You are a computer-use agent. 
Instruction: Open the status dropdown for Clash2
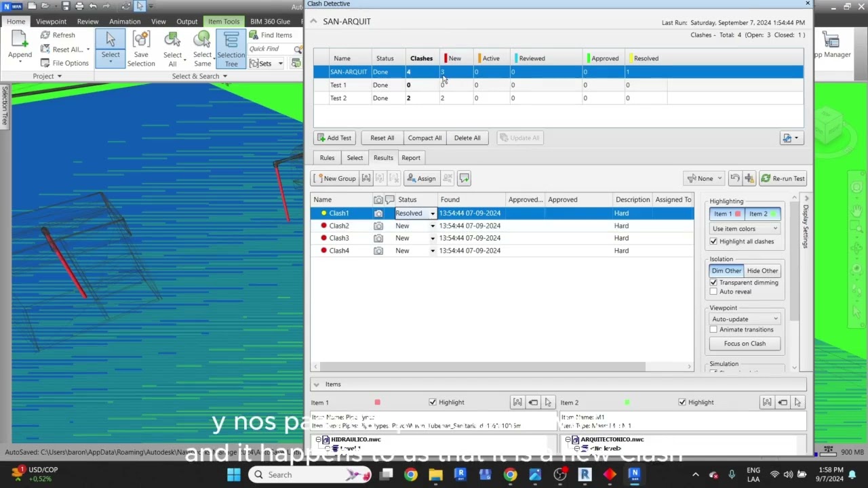click(433, 226)
